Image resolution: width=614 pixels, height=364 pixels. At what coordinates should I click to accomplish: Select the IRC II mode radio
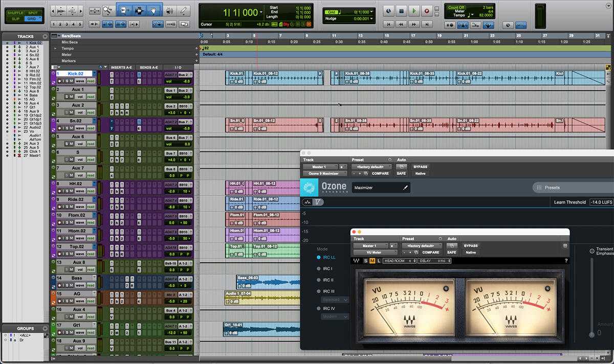point(319,280)
